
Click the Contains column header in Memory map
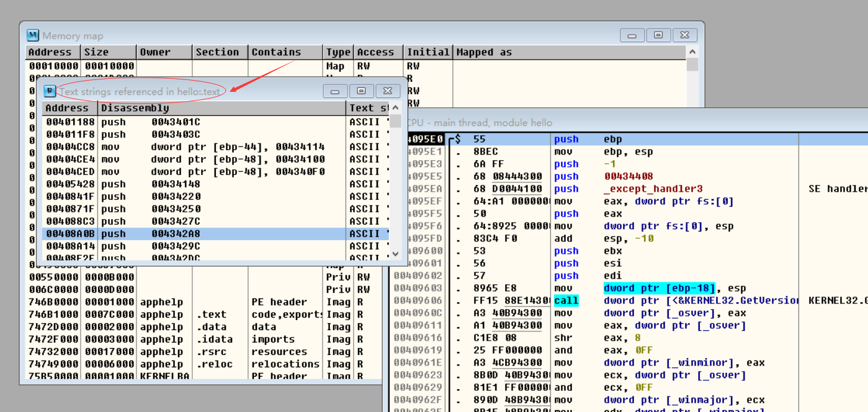click(285, 52)
